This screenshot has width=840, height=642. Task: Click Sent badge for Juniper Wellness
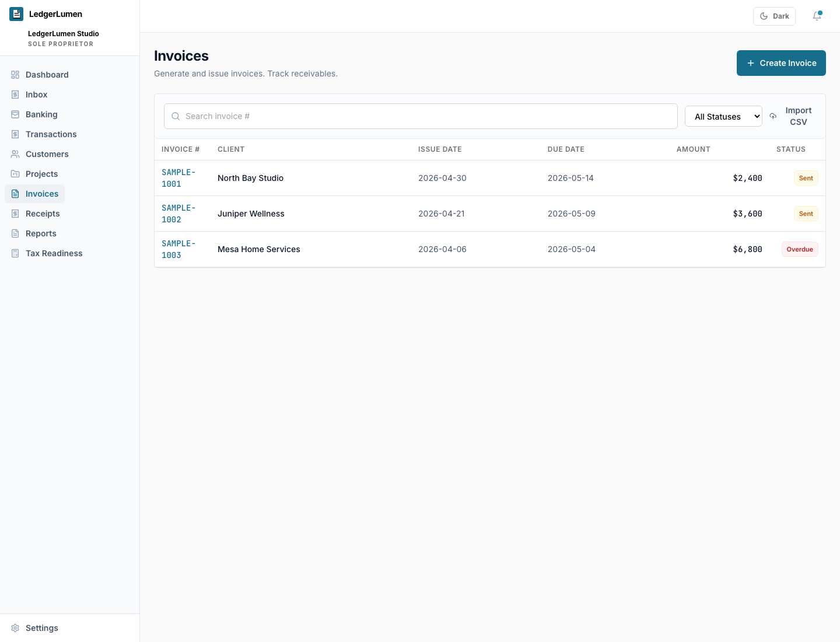point(806,214)
